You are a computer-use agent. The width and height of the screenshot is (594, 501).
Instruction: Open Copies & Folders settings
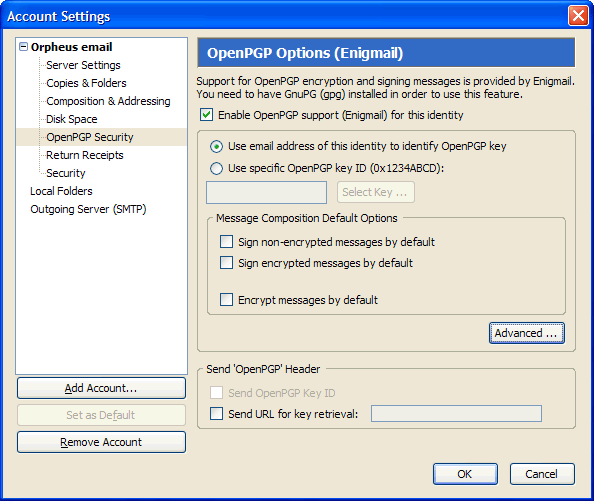86,83
